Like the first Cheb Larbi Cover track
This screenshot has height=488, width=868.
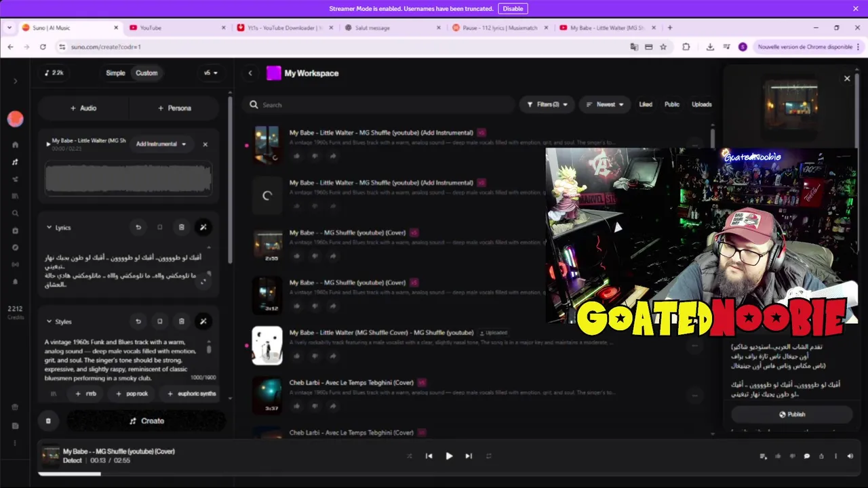click(296, 406)
